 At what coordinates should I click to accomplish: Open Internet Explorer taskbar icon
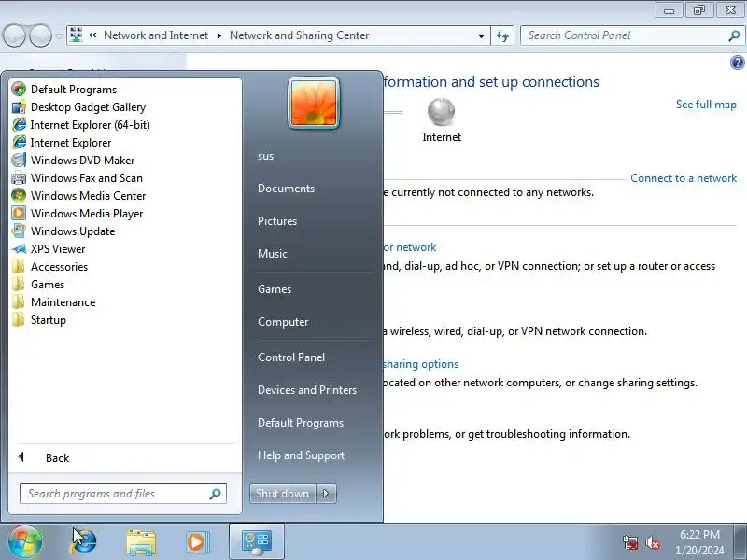click(83, 542)
